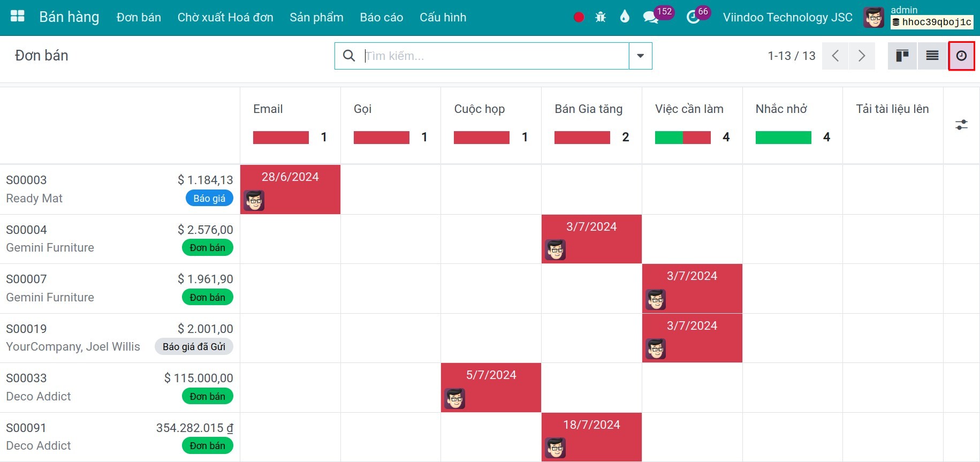Open the 5/7/2024 meeting activity
The height and width of the screenshot is (462, 980).
point(491,388)
